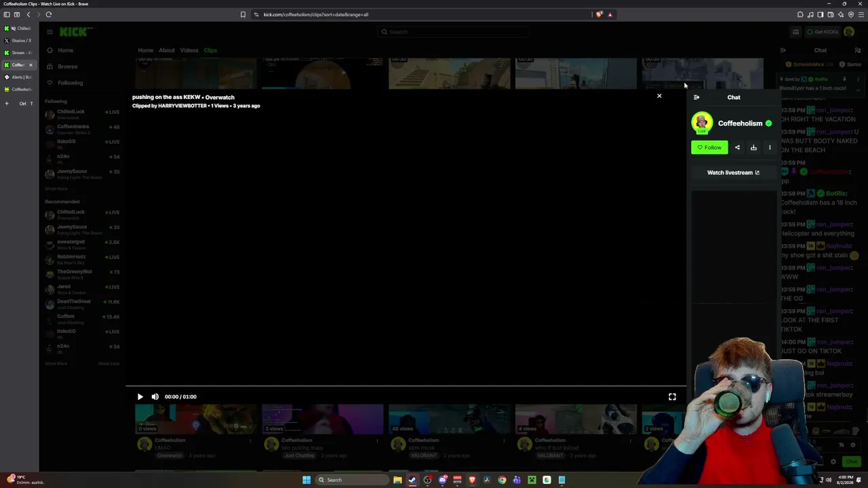Open the pinned message three-dot menu
The height and width of the screenshot is (488, 868).
[858, 79]
